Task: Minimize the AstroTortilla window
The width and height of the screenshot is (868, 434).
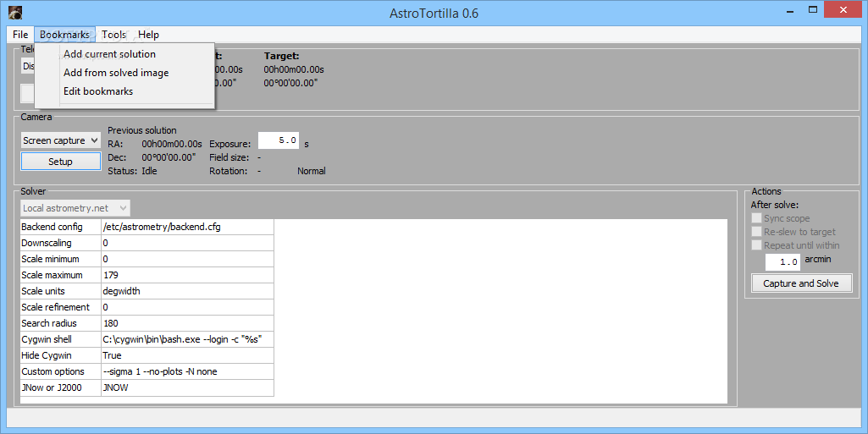Action: (x=789, y=10)
